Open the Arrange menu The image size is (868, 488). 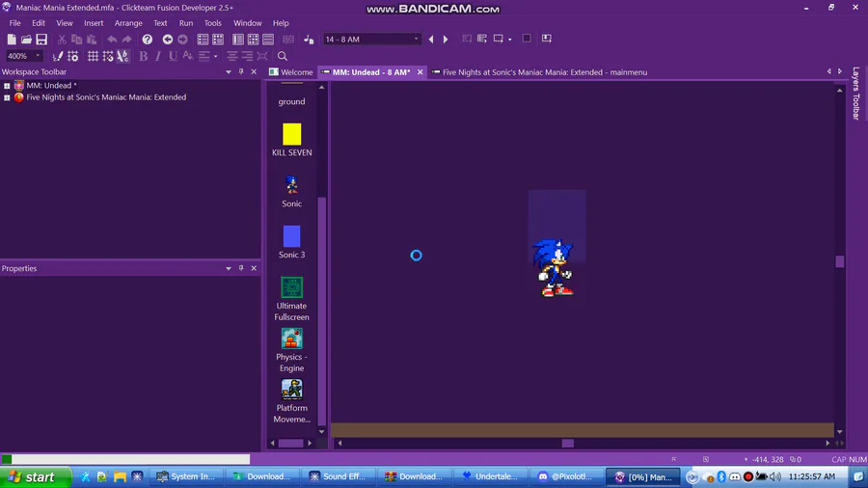(128, 23)
